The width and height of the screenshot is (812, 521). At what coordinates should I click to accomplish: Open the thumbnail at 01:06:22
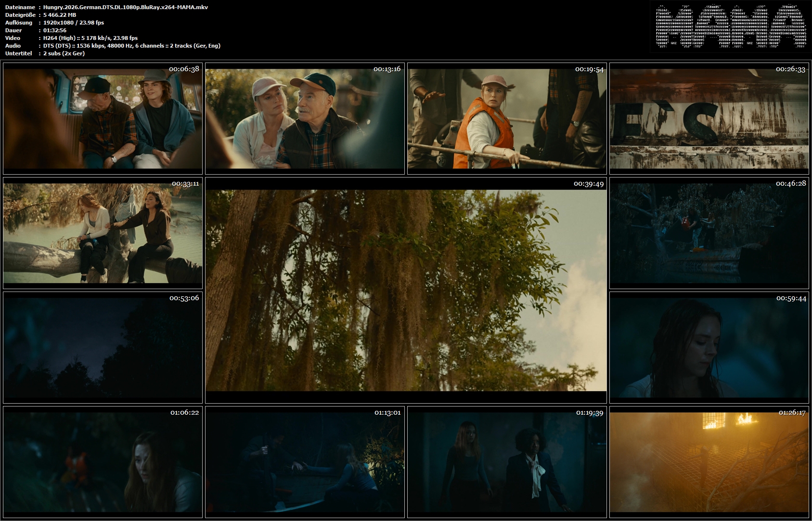103,462
